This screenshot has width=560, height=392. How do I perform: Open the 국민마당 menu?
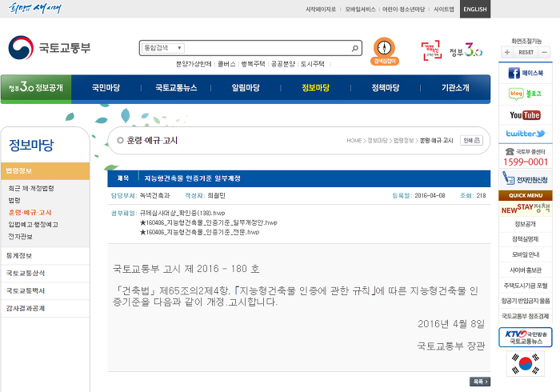(106, 88)
